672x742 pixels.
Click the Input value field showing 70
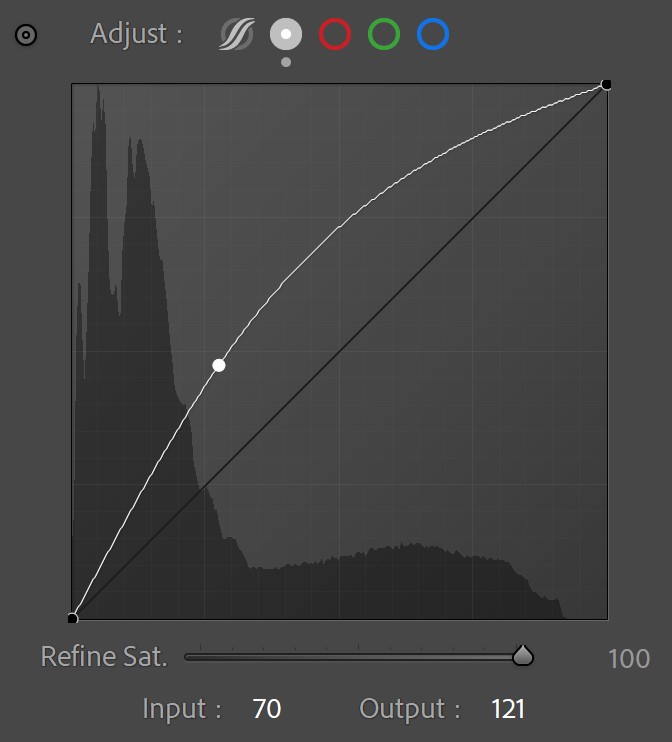coord(267,710)
